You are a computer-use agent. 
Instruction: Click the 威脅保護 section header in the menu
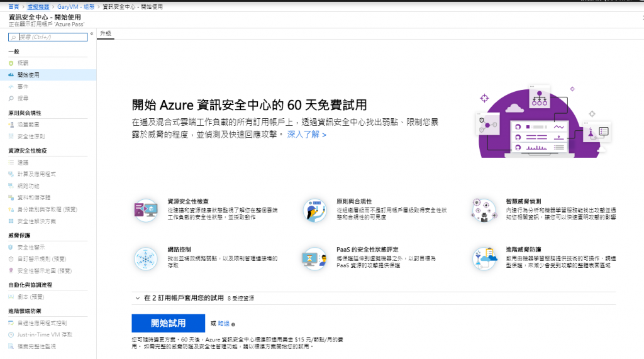click(19, 235)
